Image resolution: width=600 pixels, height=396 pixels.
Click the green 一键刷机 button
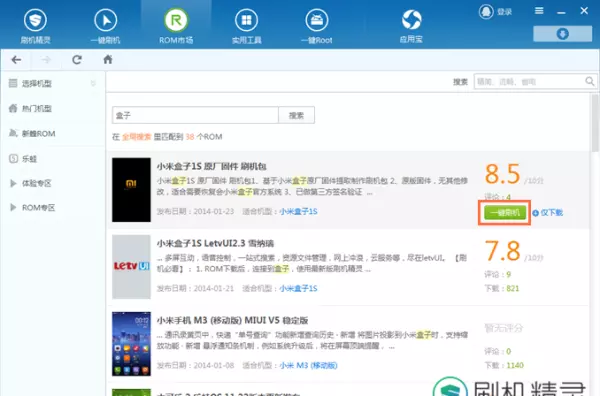pos(505,212)
